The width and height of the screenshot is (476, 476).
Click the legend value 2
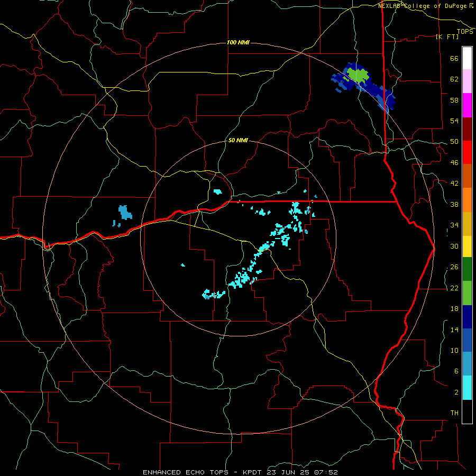coord(456,392)
